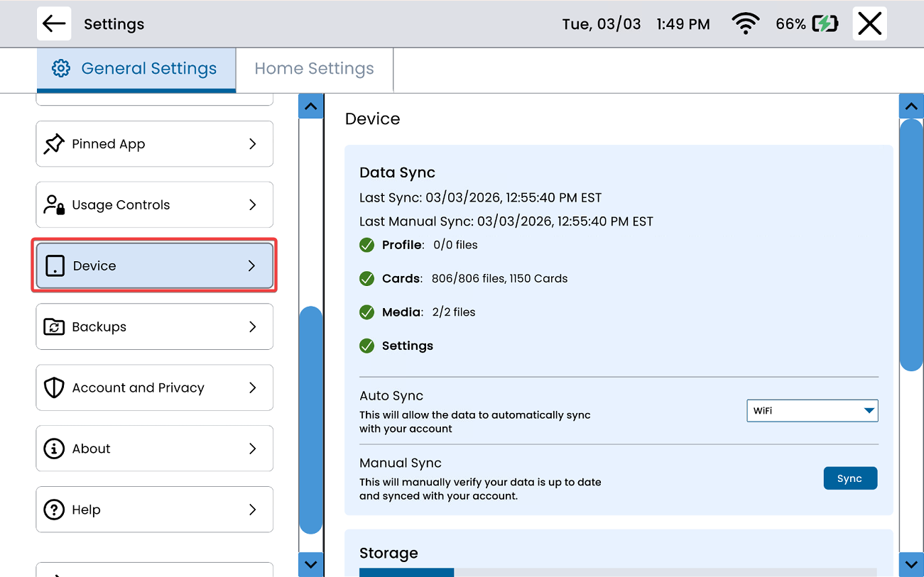Click the Usage Controls user-lock icon
This screenshot has height=577, width=924.
pyautogui.click(x=54, y=205)
